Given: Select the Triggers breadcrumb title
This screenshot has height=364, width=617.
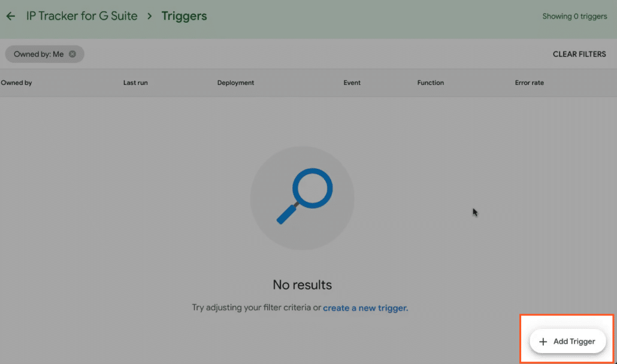Looking at the screenshot, I should [x=184, y=16].
